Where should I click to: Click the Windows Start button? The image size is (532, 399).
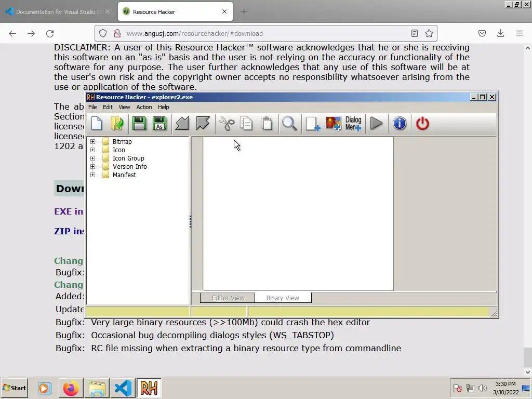[x=14, y=388]
